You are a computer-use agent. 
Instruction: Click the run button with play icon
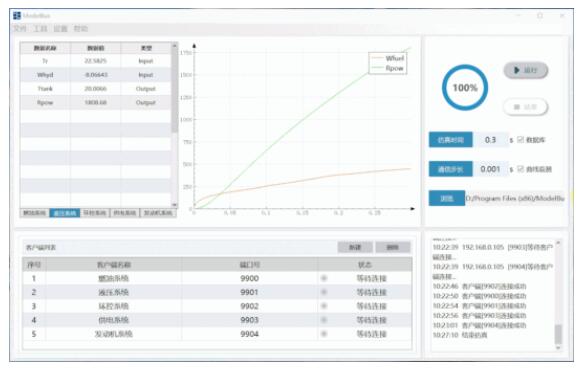tap(526, 70)
